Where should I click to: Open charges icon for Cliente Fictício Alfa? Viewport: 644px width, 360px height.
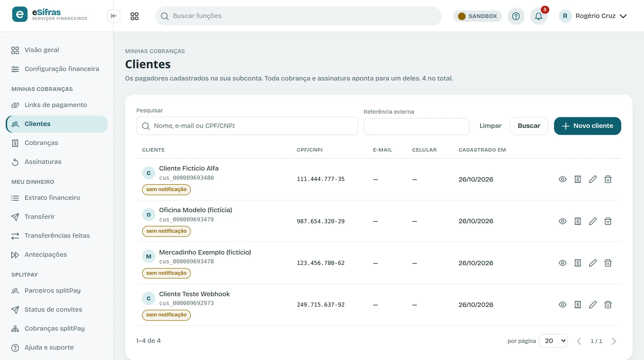coord(578,179)
